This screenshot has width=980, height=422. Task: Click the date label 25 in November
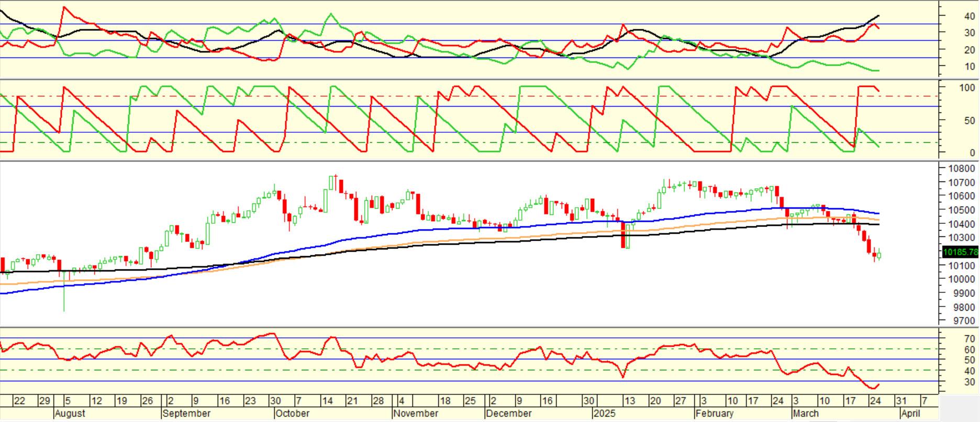tap(470, 401)
